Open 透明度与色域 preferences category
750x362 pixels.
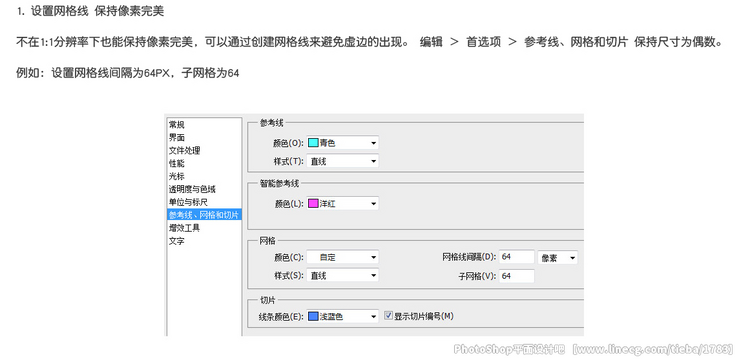tap(192, 189)
